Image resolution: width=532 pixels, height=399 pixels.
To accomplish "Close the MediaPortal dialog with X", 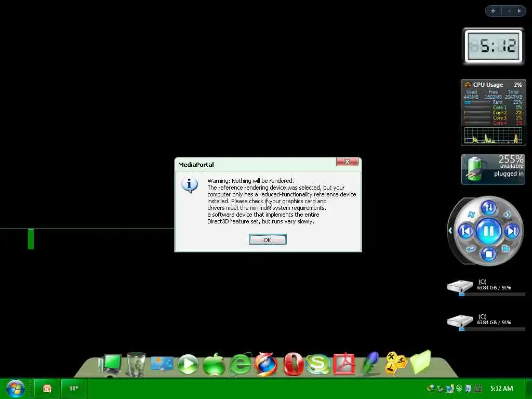I will (x=347, y=162).
